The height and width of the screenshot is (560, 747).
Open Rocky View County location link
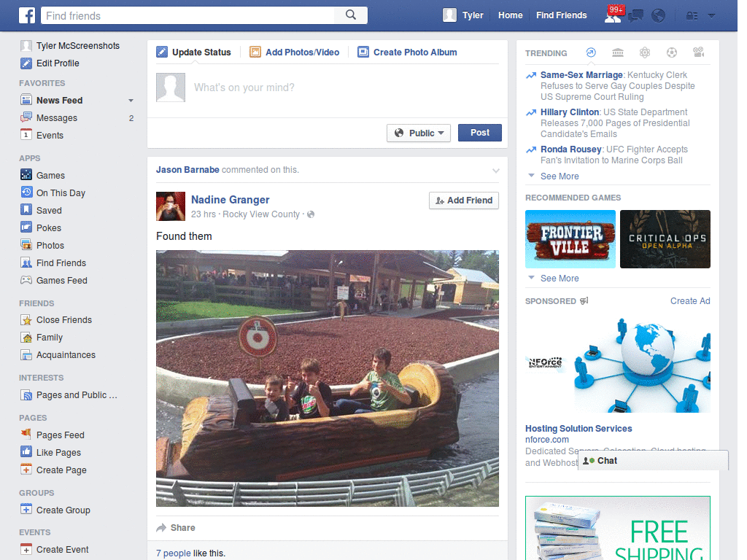tap(261, 214)
